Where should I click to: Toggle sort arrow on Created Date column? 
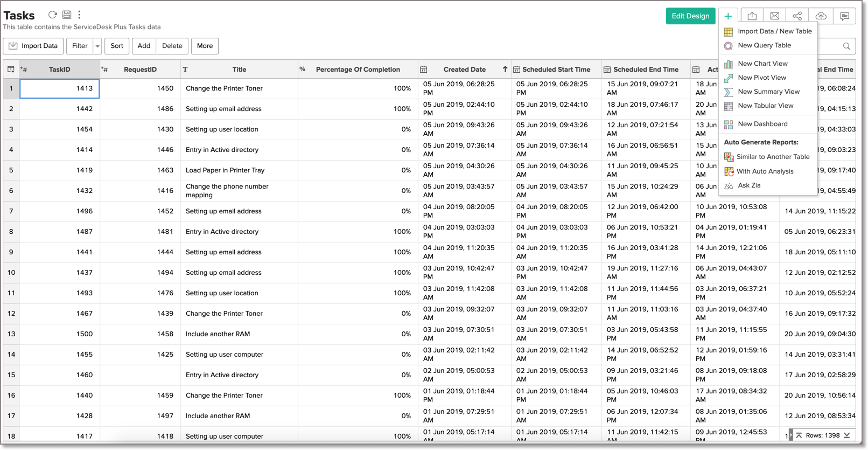click(x=505, y=70)
